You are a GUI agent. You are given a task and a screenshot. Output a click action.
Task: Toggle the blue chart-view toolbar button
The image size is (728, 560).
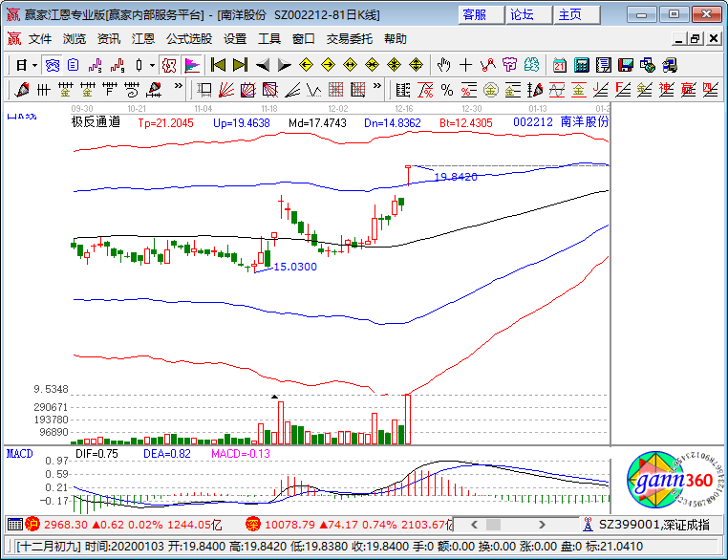click(x=52, y=65)
